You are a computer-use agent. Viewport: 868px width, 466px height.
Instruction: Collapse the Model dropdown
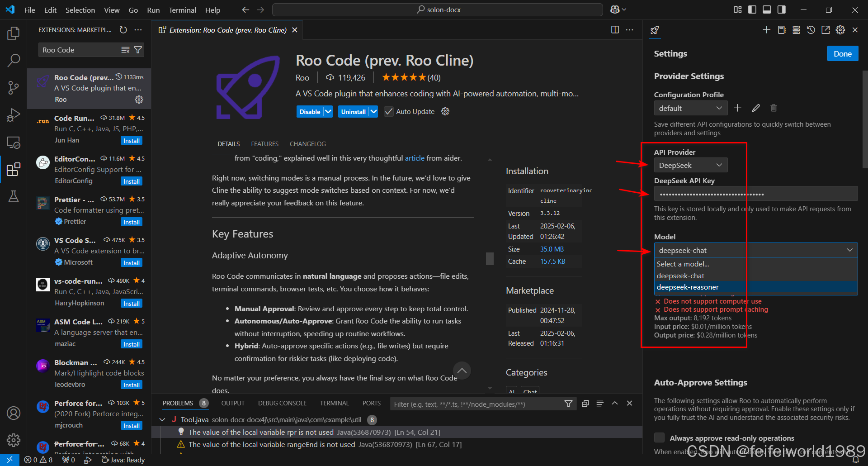tap(756, 250)
